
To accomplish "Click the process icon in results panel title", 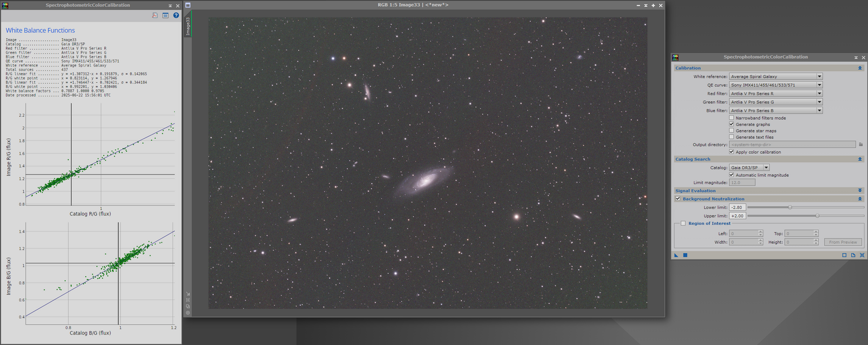I will point(6,5).
